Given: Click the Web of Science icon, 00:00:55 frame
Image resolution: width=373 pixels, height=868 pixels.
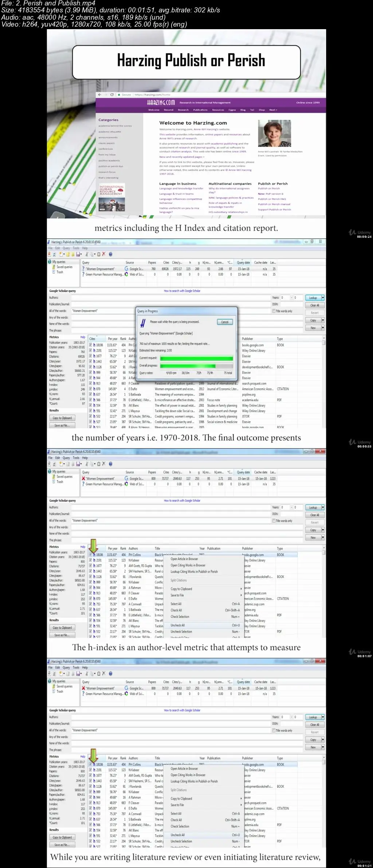Looking at the screenshot, I should 126,274.
